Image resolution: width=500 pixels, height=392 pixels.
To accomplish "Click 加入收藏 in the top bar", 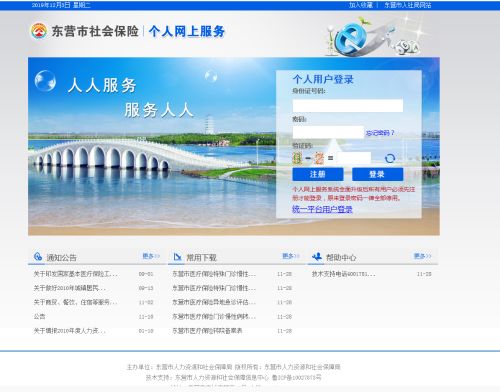I will 361,5.
